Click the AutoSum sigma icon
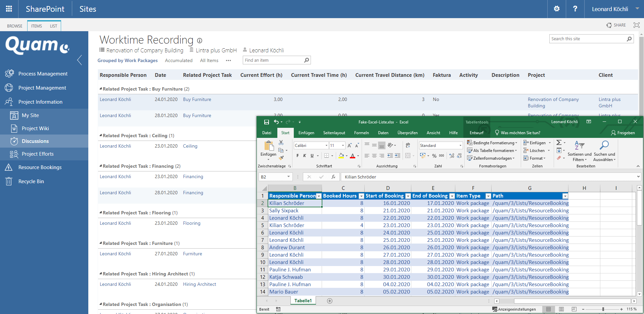The width and height of the screenshot is (644, 314). [559, 143]
